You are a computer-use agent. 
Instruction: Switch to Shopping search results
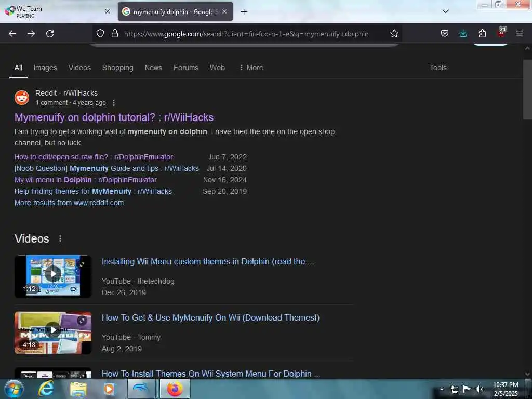[118, 68]
